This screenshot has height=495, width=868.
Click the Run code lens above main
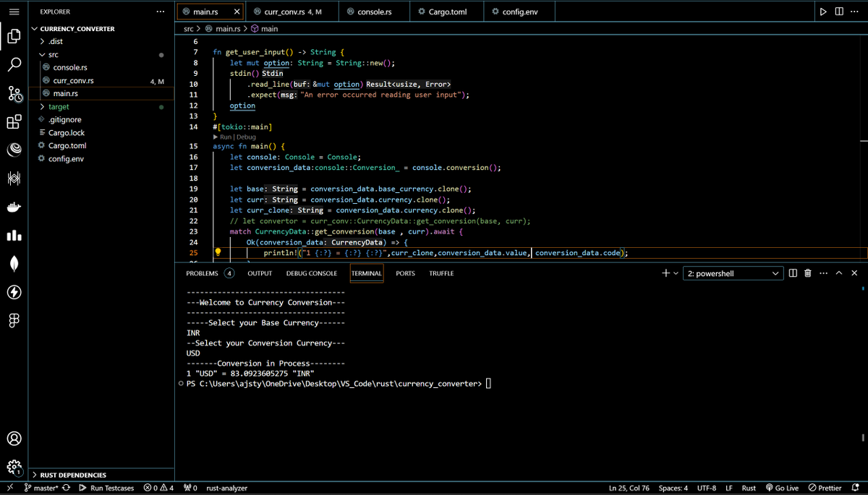tap(226, 137)
